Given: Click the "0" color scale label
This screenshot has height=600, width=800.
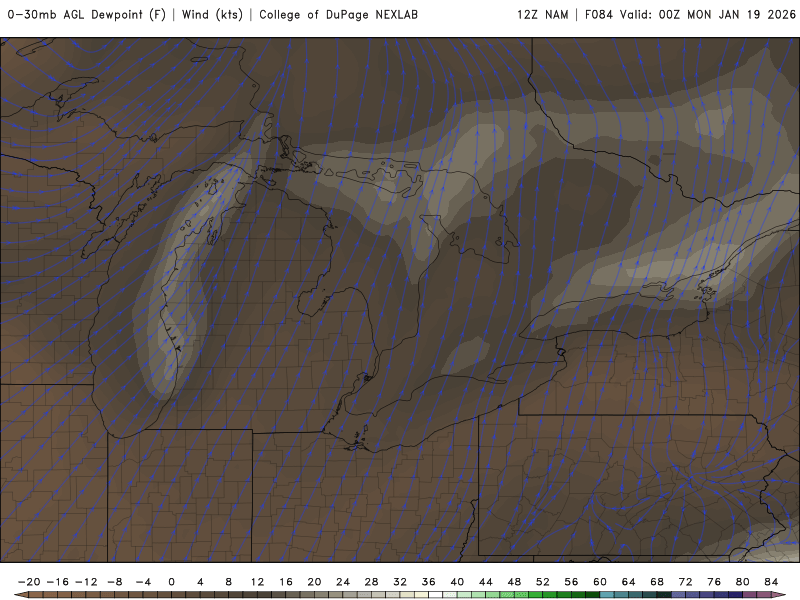Looking at the screenshot, I should (171, 582).
